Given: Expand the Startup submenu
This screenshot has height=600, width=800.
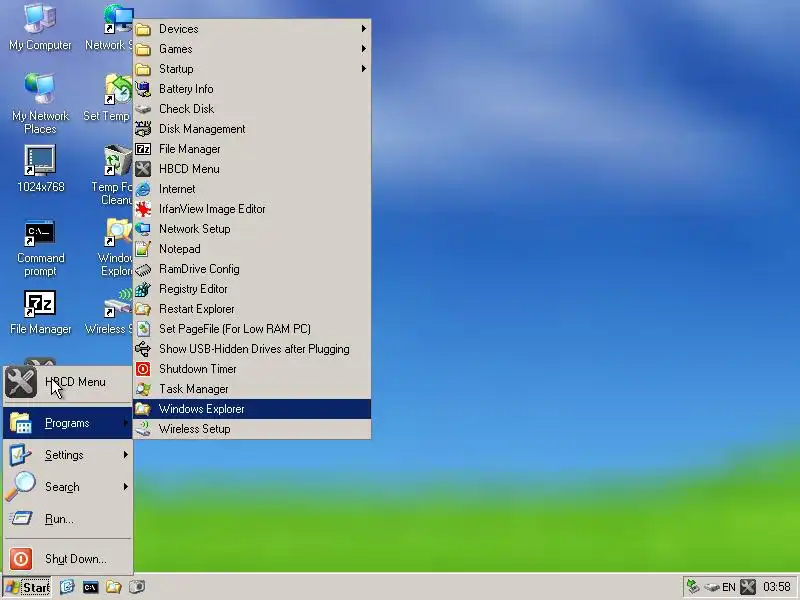Looking at the screenshot, I should pyautogui.click(x=252, y=69).
